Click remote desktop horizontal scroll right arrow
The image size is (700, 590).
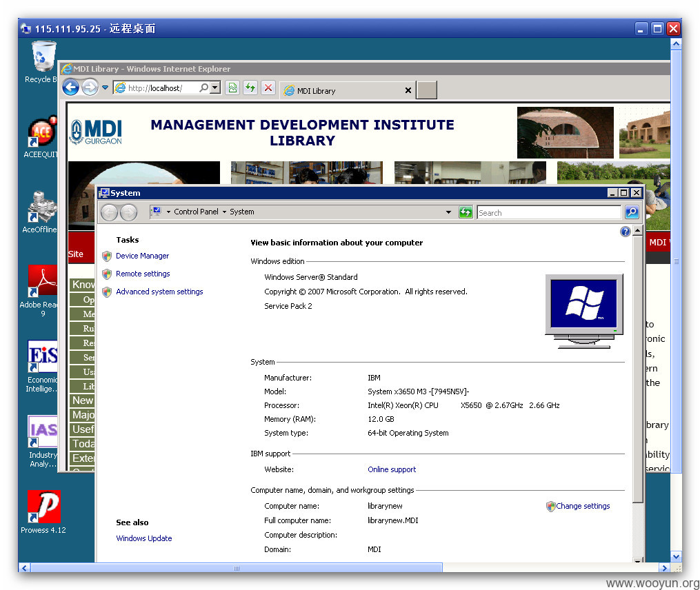664,568
